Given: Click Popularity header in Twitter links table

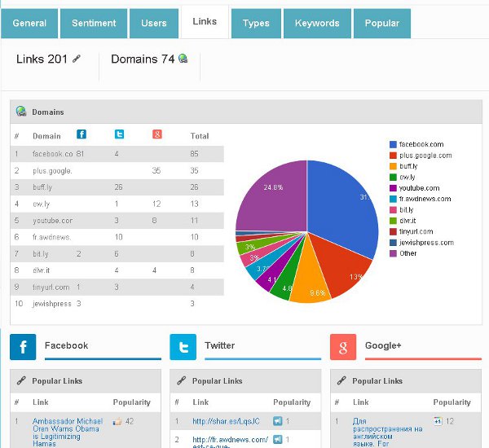Looking at the screenshot, I should coord(292,402).
